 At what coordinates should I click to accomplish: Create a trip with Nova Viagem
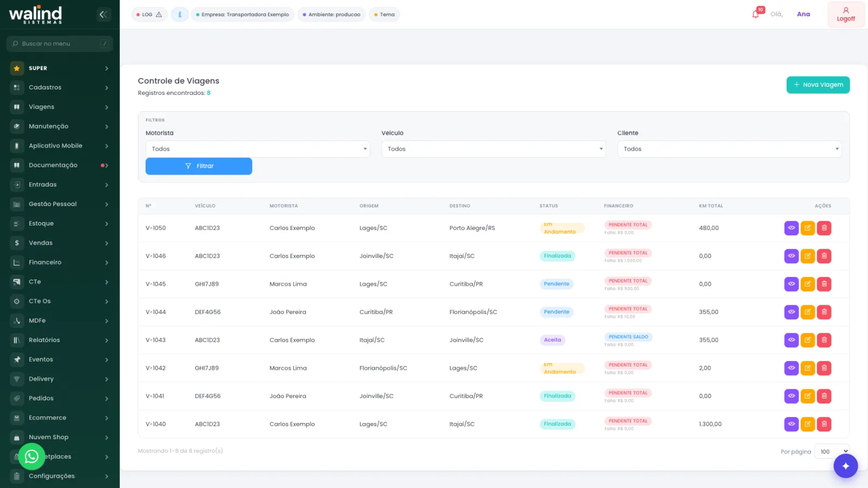click(818, 85)
